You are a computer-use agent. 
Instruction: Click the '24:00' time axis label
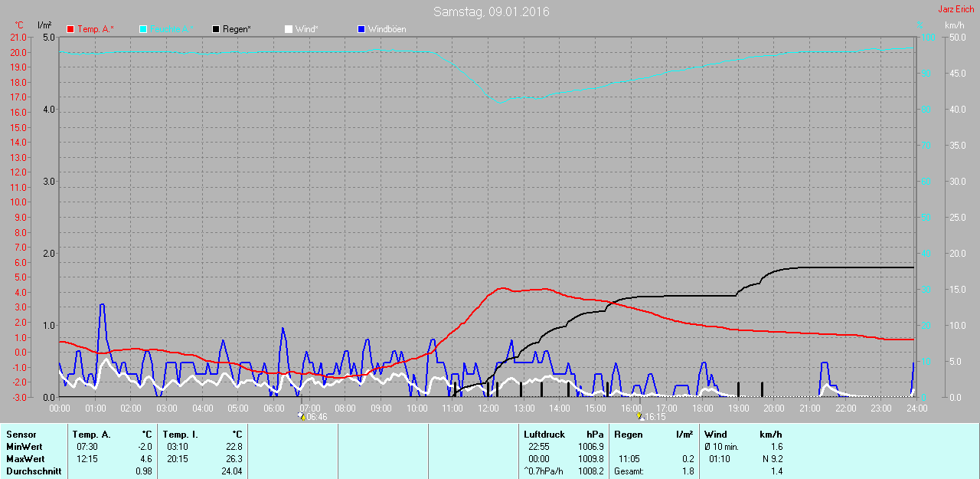point(916,408)
